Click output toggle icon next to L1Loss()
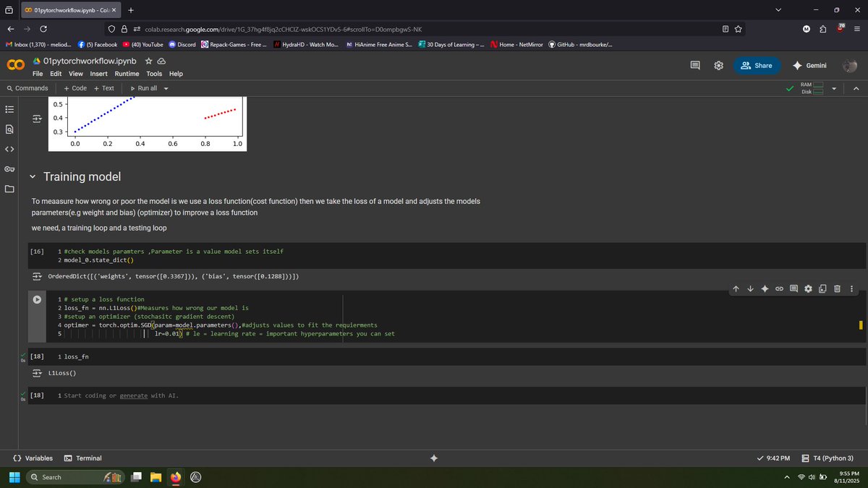Screen dimensions: 868x488 coord(37,373)
